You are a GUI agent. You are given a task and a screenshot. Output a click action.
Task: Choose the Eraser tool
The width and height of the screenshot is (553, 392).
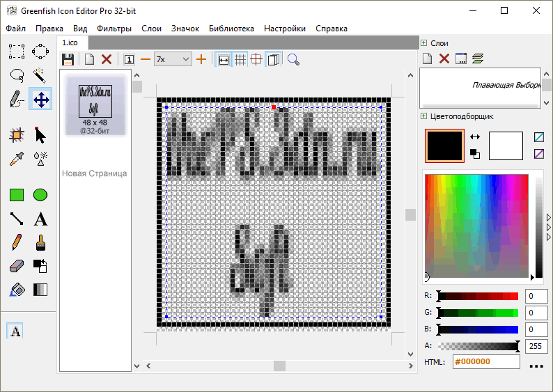pyautogui.click(x=17, y=266)
